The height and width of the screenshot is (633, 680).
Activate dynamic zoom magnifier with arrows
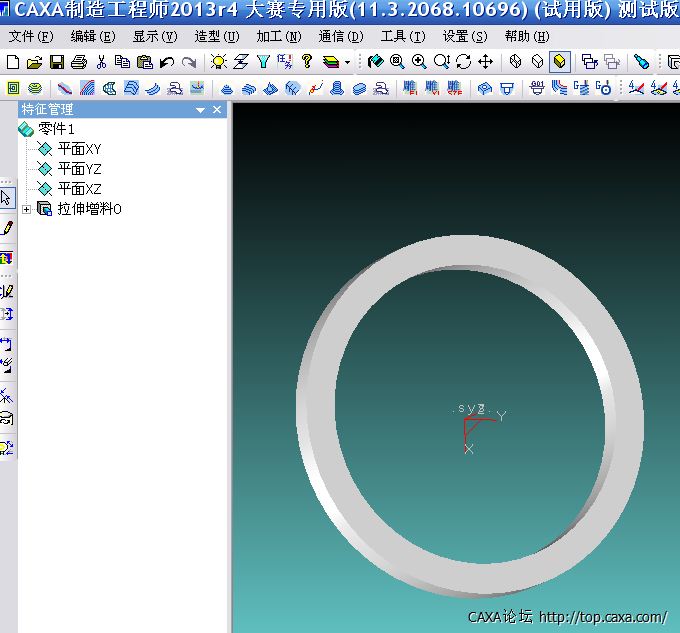pyautogui.click(x=441, y=62)
